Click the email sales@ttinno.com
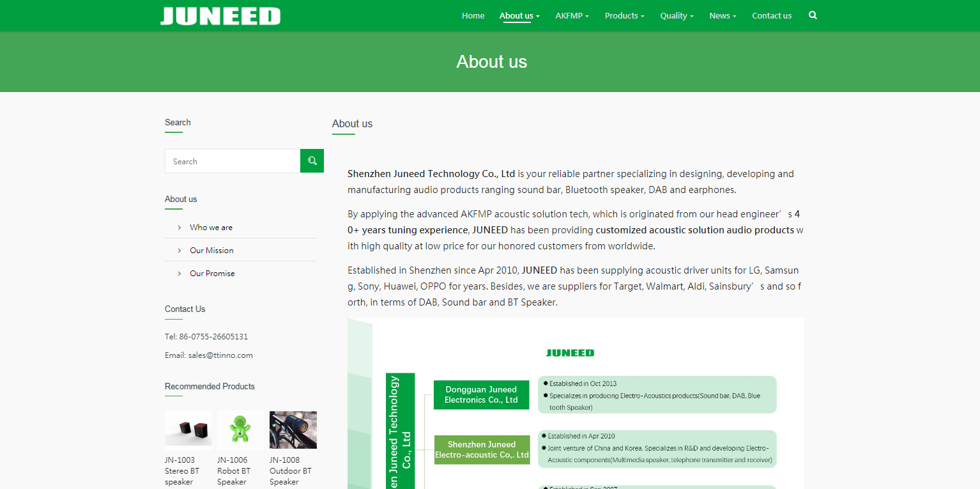 (220, 355)
